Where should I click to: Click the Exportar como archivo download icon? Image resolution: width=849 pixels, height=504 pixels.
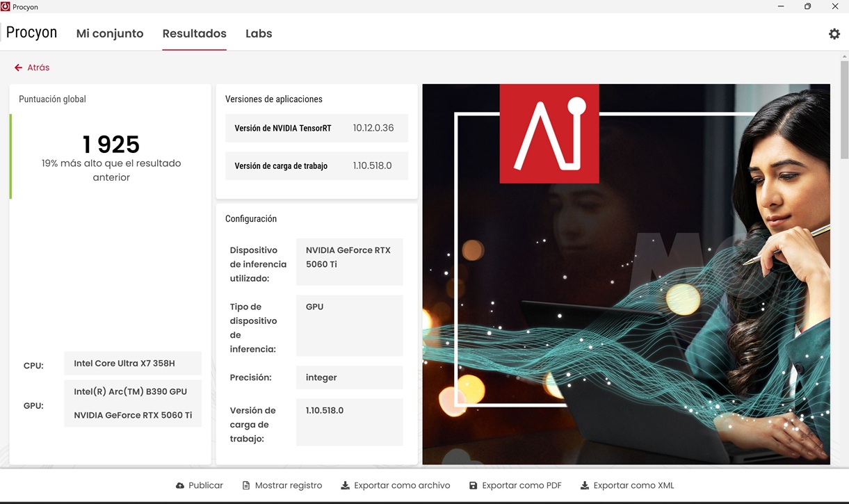pyautogui.click(x=345, y=486)
